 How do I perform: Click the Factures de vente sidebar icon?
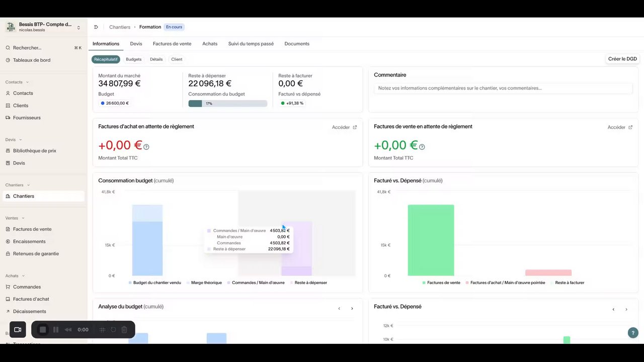pyautogui.click(x=8, y=229)
